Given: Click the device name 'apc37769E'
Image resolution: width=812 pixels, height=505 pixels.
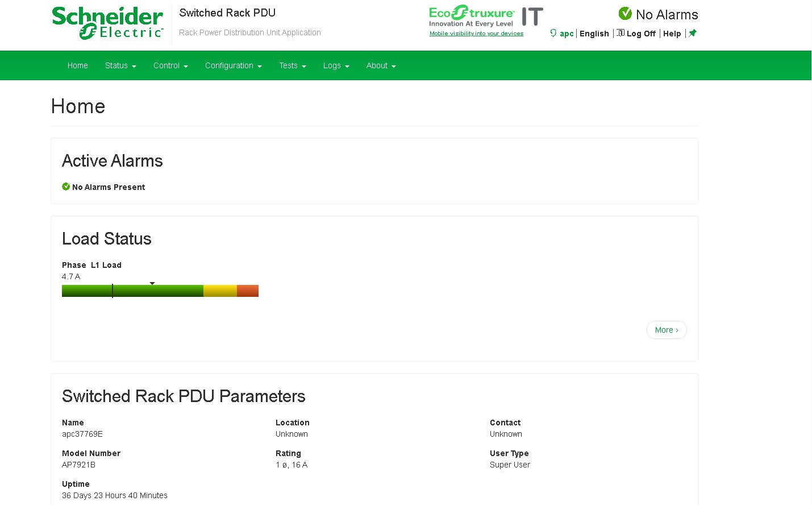Looking at the screenshot, I should [x=82, y=434].
